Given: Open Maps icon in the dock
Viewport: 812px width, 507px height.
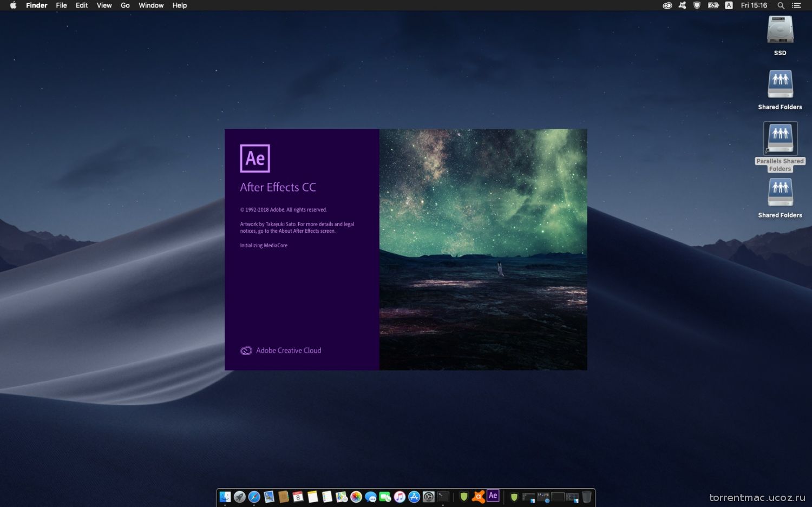Looking at the screenshot, I should click(342, 497).
